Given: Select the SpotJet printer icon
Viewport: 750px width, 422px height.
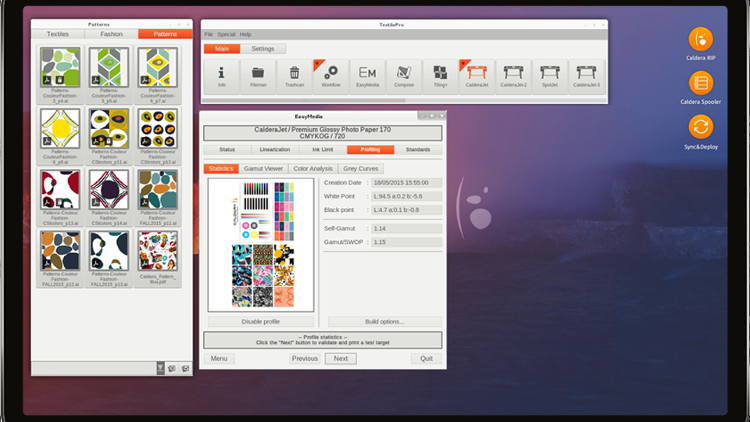Looking at the screenshot, I should pos(550,75).
